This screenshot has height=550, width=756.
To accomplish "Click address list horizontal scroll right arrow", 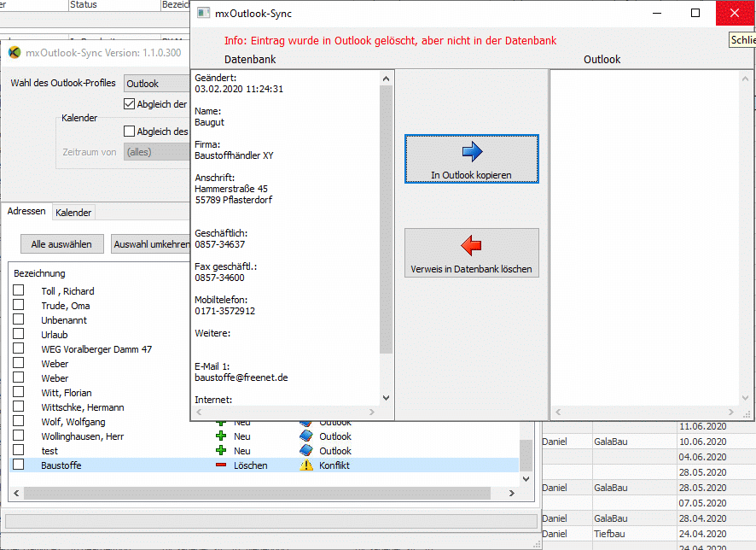I will [x=512, y=493].
